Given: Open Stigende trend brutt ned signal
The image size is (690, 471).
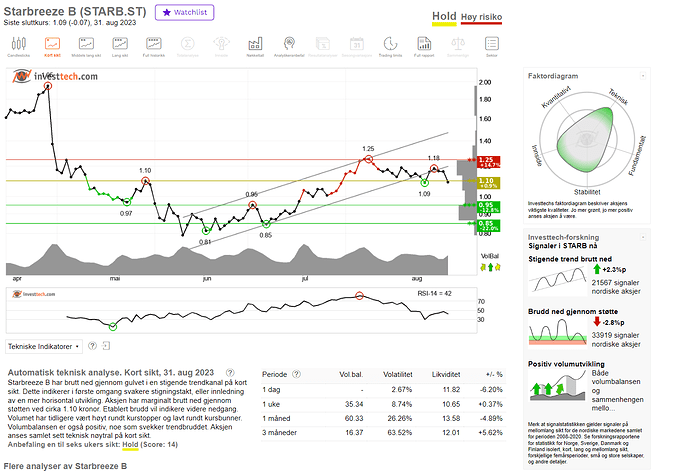Looking at the screenshot, I should [570, 259].
